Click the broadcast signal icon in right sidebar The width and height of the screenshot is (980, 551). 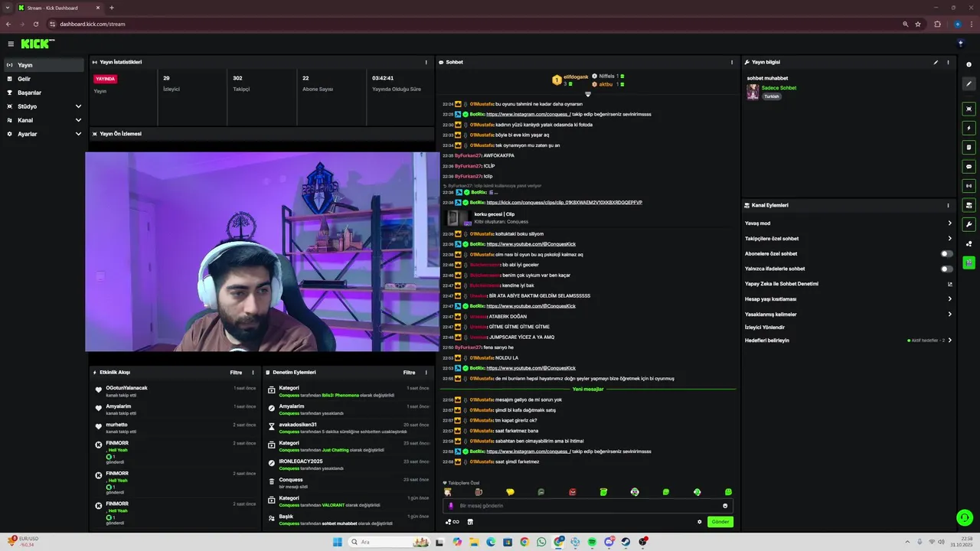click(x=969, y=185)
